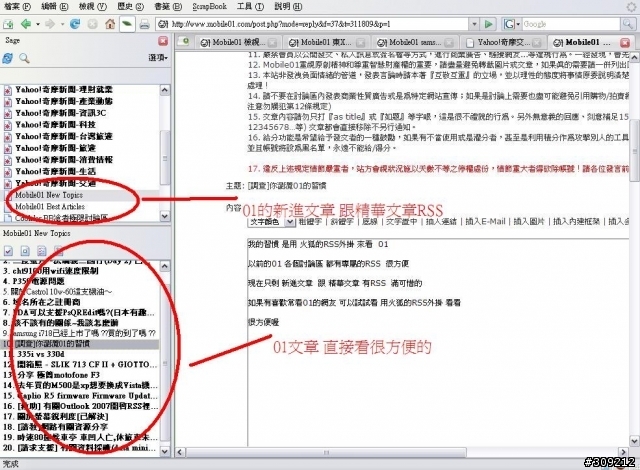Viewport: 640px width, 470px height.
Task: Reload the current page
Action: [75, 24]
